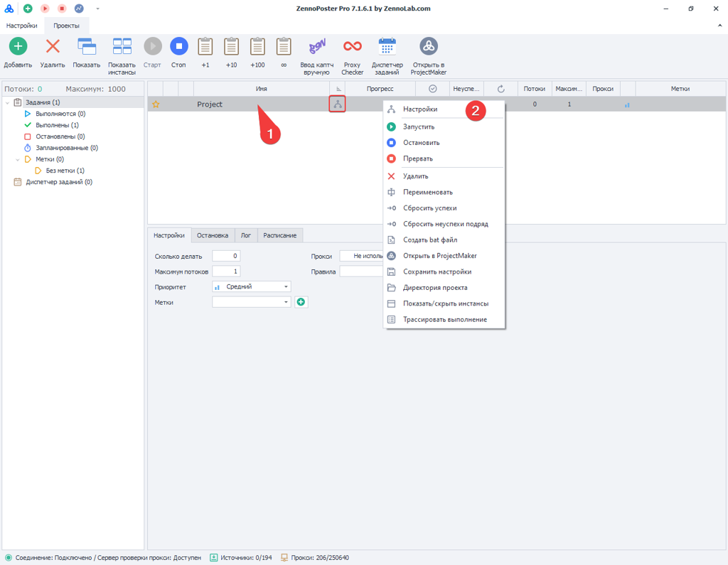The height and width of the screenshot is (565, 728).
Task: Click Показать инстансы toolbar icon
Action: pos(122,47)
